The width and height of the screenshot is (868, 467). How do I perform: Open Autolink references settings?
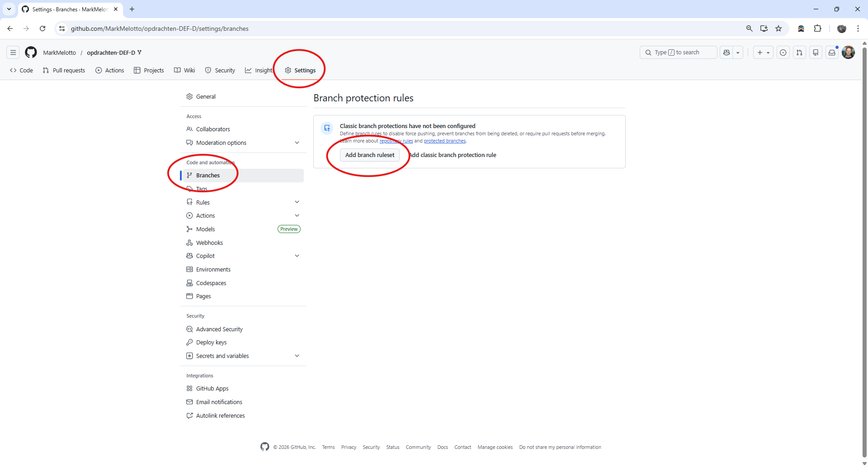[243, 415]
